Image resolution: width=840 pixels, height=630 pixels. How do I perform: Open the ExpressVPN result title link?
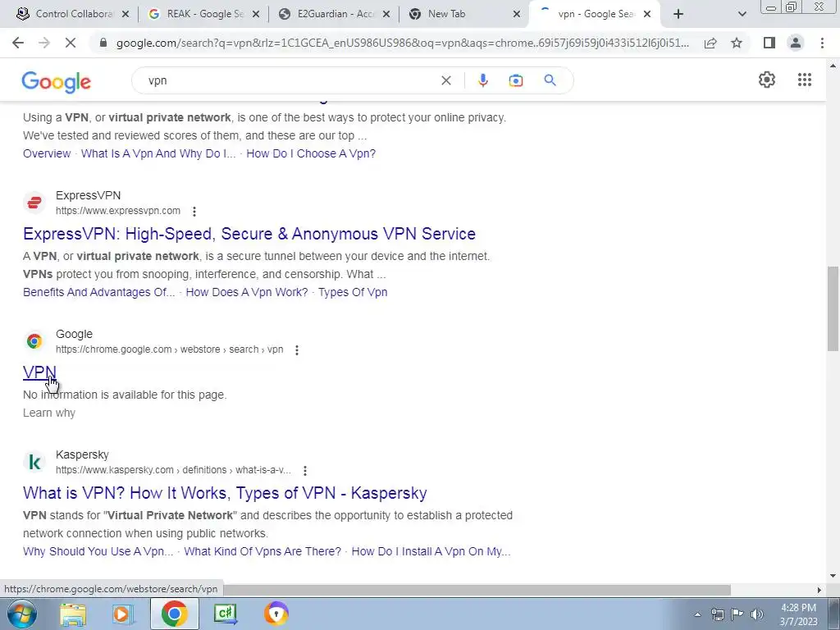[x=249, y=234]
